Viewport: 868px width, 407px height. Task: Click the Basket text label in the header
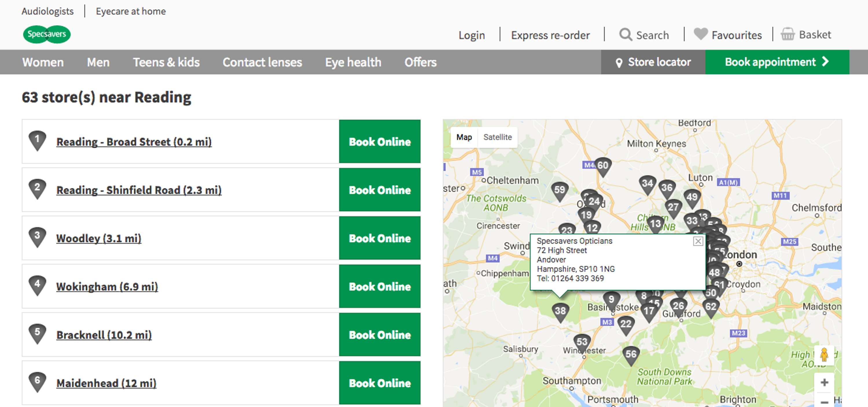(x=815, y=34)
